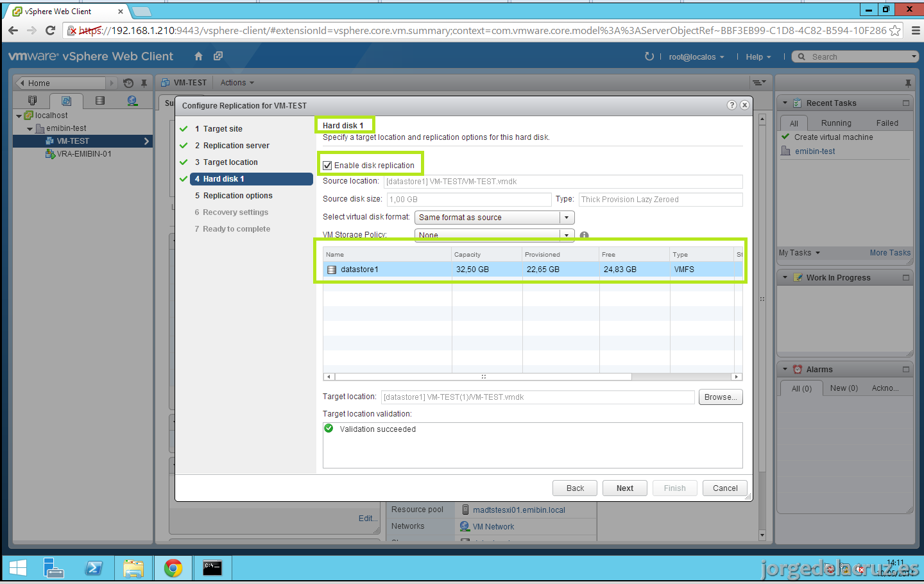Open the Networking navigator view
924x584 pixels.
click(132, 101)
